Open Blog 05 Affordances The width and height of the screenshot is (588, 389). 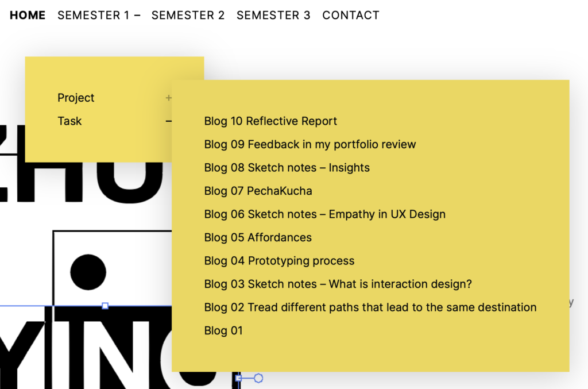258,237
